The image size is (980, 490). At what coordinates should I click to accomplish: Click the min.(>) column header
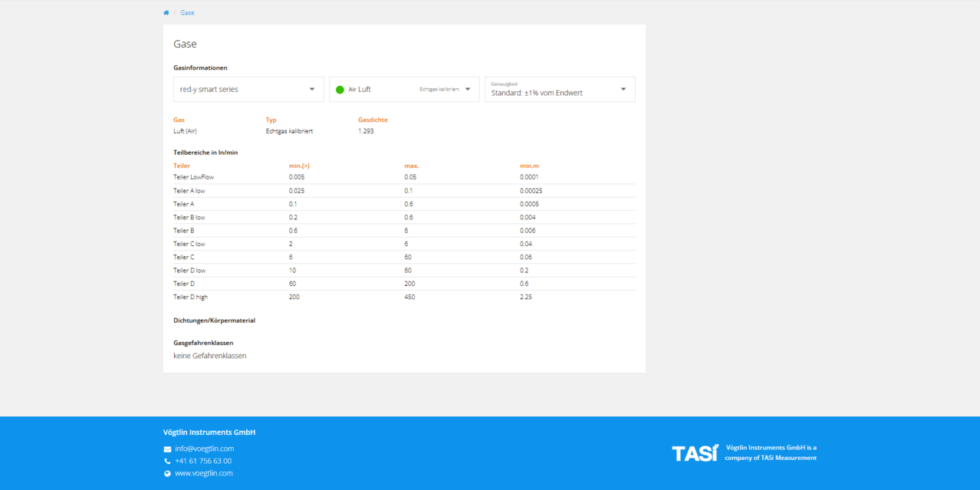click(299, 166)
